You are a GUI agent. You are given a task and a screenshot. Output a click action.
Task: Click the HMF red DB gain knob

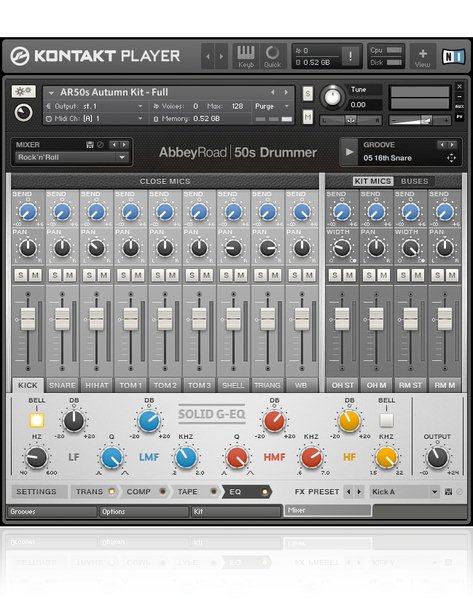(274, 421)
